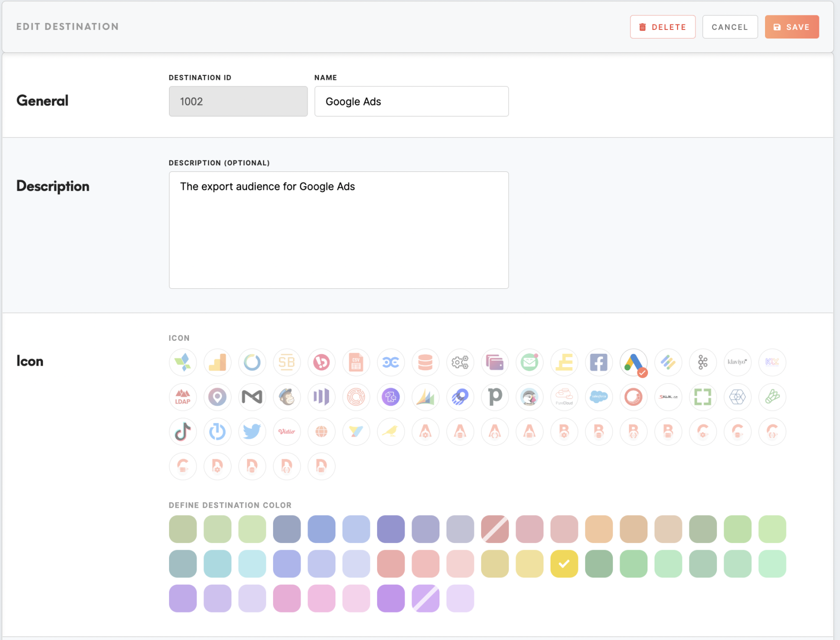The width and height of the screenshot is (840, 640).
Task: Click into the Description text area
Action: pyautogui.click(x=338, y=230)
